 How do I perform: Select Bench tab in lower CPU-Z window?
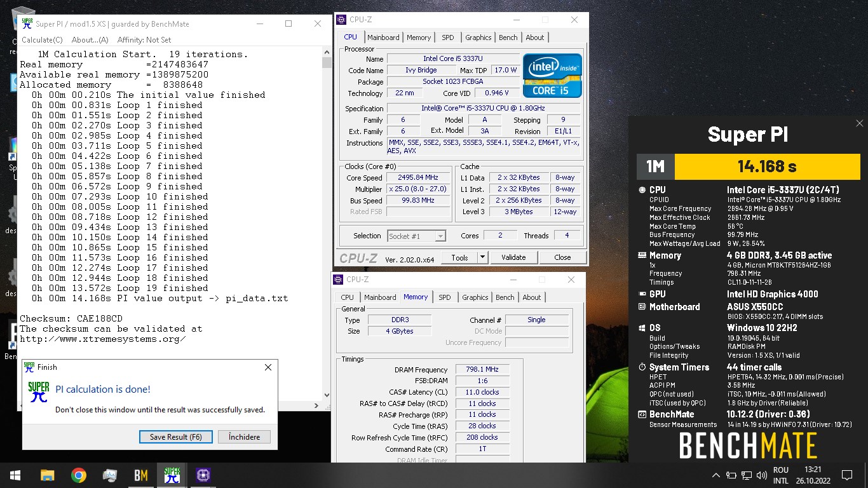(x=505, y=297)
